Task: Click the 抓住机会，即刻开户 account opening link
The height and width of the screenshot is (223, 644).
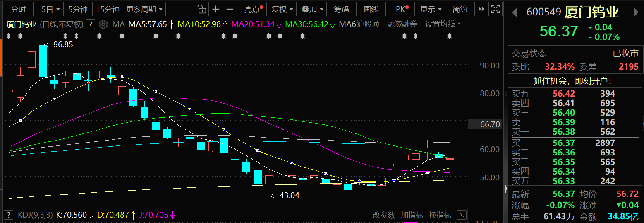Action: click(575, 81)
